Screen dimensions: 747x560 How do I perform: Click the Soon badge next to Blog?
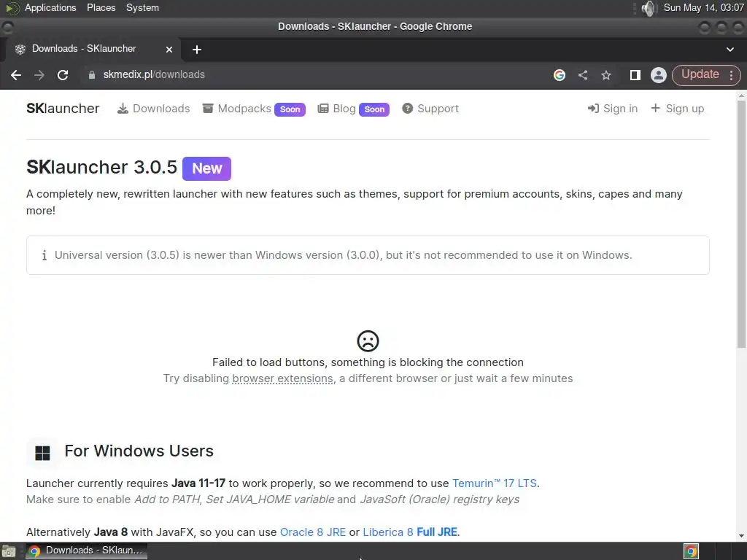tap(374, 109)
